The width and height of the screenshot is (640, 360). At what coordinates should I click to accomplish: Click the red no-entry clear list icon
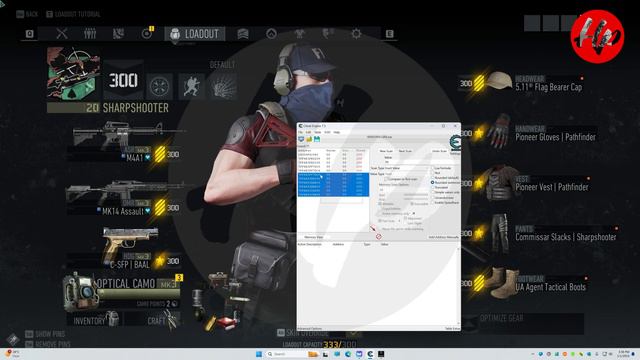tap(378, 237)
